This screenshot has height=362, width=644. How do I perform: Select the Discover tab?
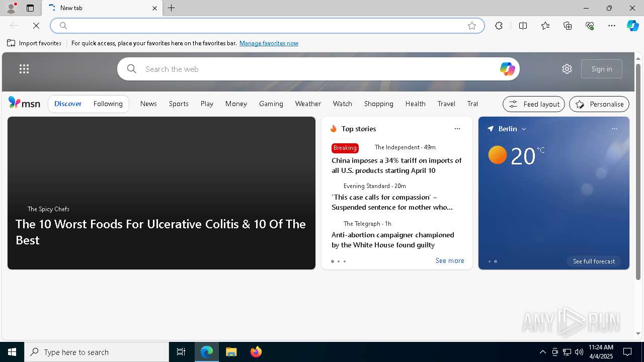tap(68, 104)
